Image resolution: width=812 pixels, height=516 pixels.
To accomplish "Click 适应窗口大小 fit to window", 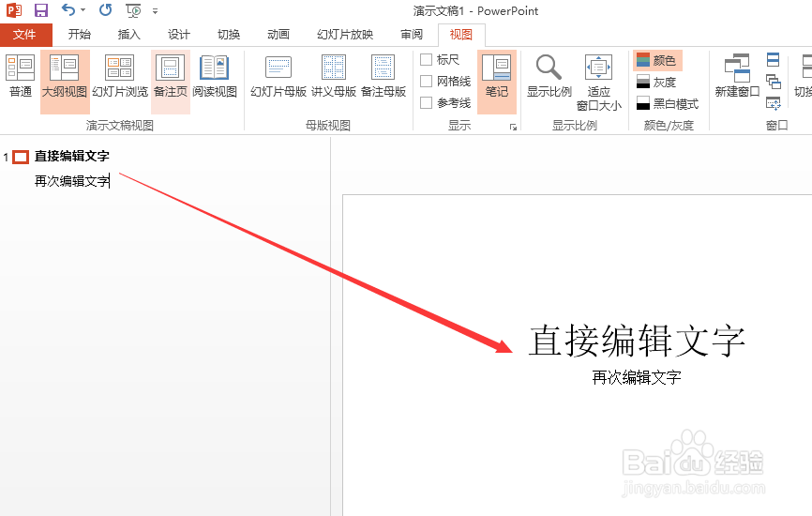I will pyautogui.click(x=598, y=83).
